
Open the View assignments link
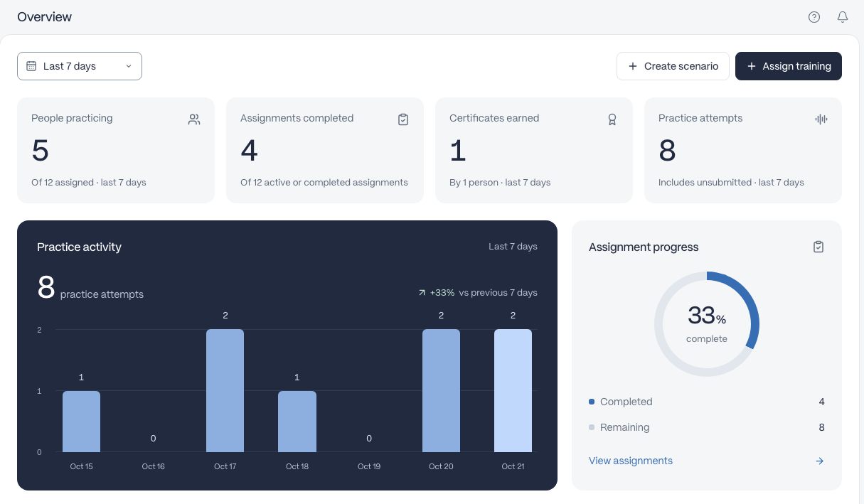631,461
